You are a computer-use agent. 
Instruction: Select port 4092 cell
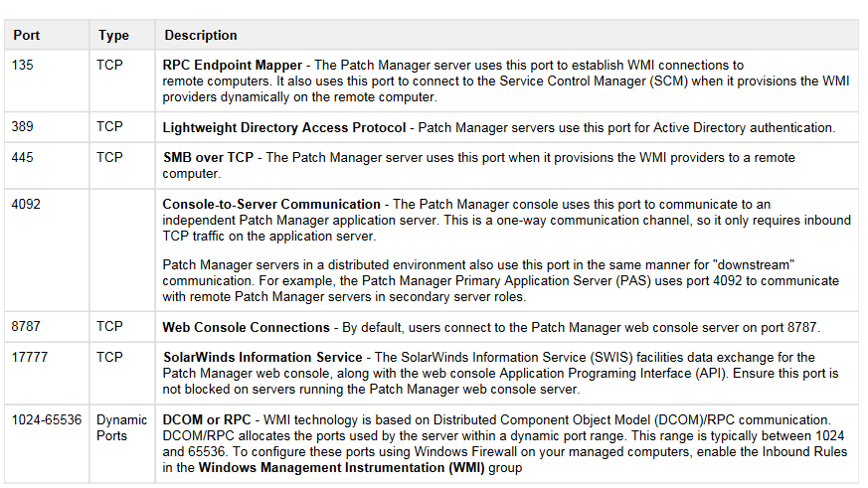[47, 250]
